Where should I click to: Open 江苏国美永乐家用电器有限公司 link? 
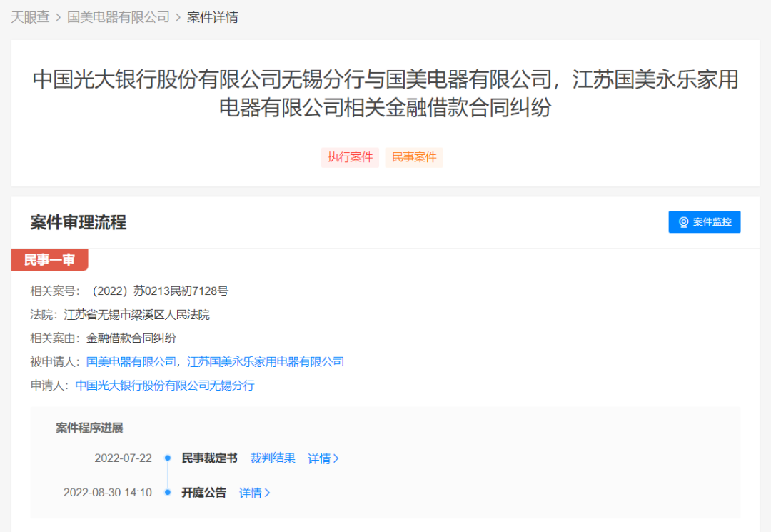[266, 362]
